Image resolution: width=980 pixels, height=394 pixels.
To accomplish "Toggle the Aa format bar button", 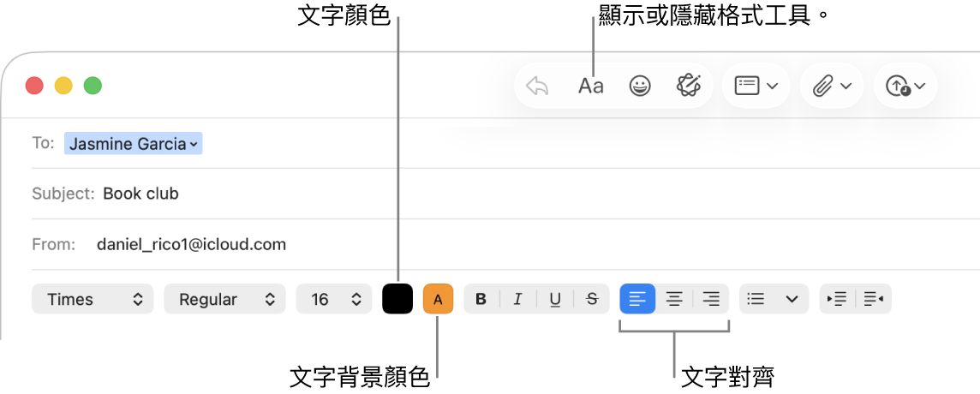I will coord(590,86).
